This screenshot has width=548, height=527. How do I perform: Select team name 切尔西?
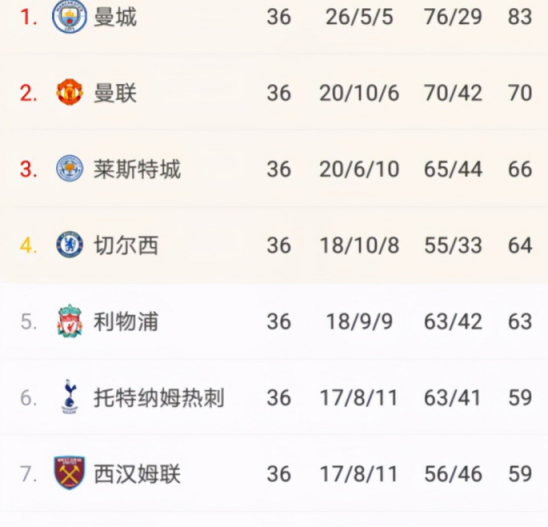pos(126,245)
